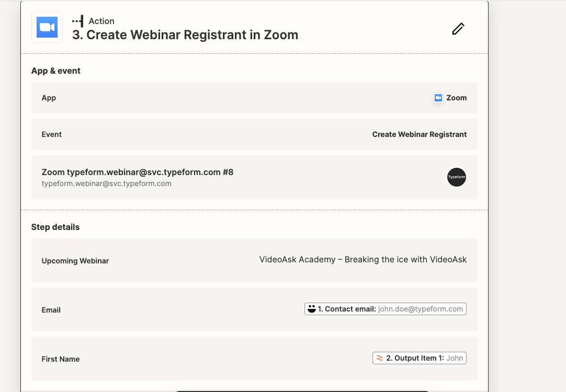Click the pencil edit icon for step 3
Screen dimensions: 566x392
pyautogui.click(x=458, y=29)
